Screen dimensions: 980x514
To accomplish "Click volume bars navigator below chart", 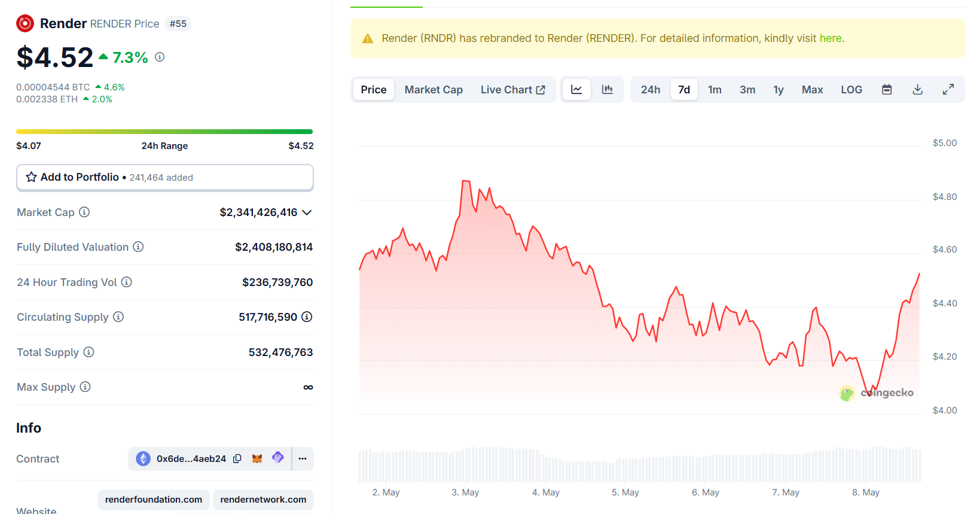I will coord(640,464).
